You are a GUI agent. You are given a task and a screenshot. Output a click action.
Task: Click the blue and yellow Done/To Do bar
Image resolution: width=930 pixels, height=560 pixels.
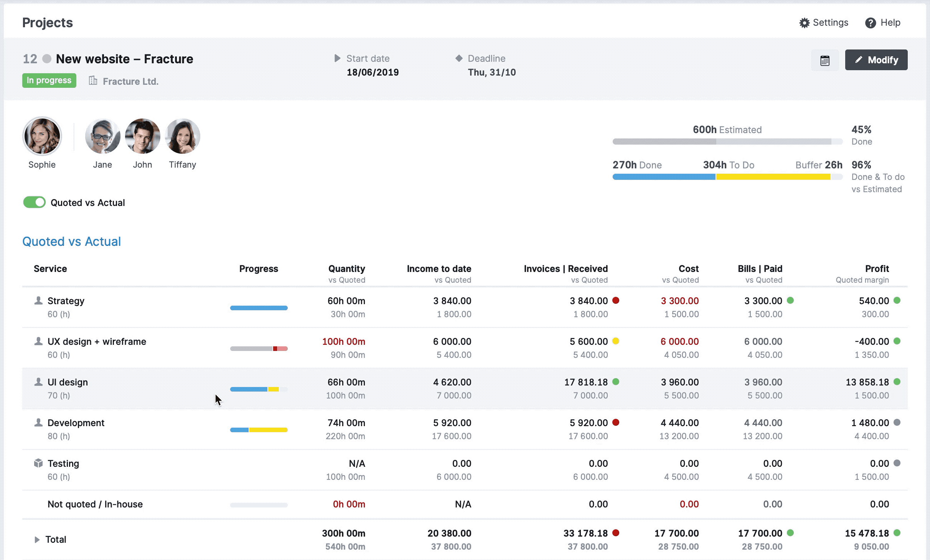(x=727, y=177)
